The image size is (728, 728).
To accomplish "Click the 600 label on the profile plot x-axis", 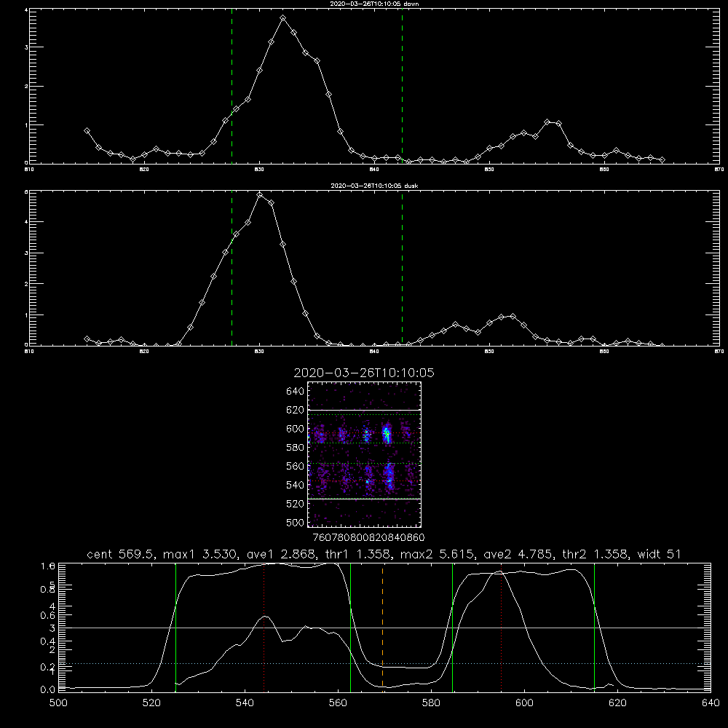I will tap(524, 703).
